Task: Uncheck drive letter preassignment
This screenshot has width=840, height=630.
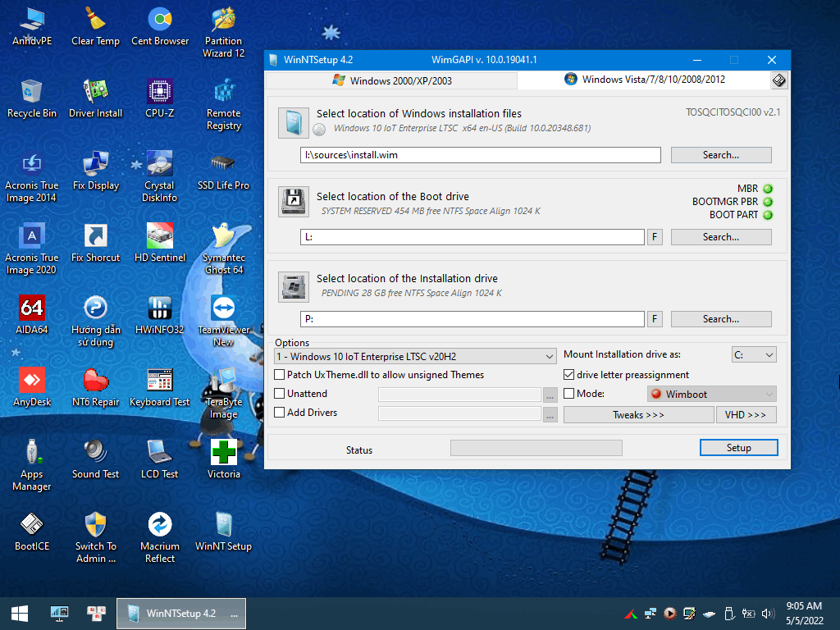Action: [x=569, y=374]
